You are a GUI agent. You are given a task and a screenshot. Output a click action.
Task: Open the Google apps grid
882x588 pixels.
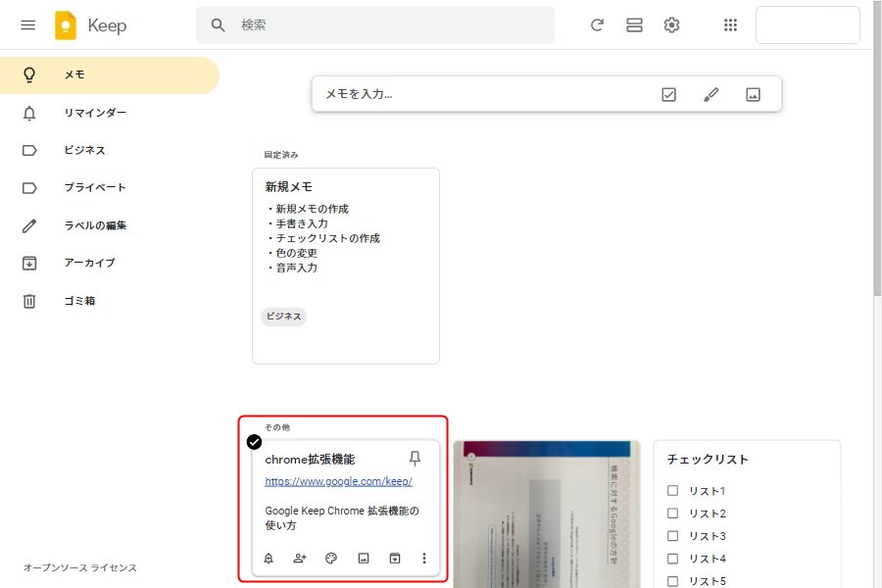(730, 25)
